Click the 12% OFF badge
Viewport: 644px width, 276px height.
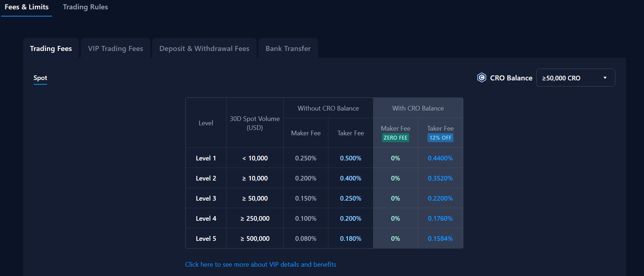(x=440, y=138)
